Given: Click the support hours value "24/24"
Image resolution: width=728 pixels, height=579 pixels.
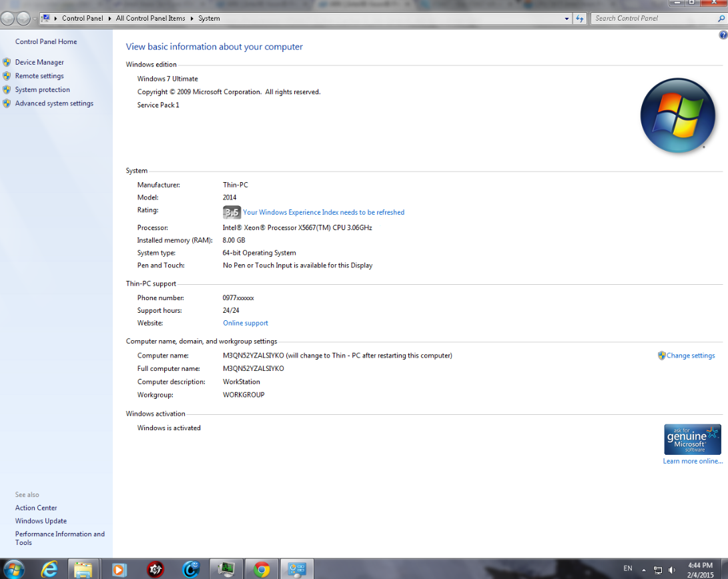Looking at the screenshot, I should [x=231, y=310].
